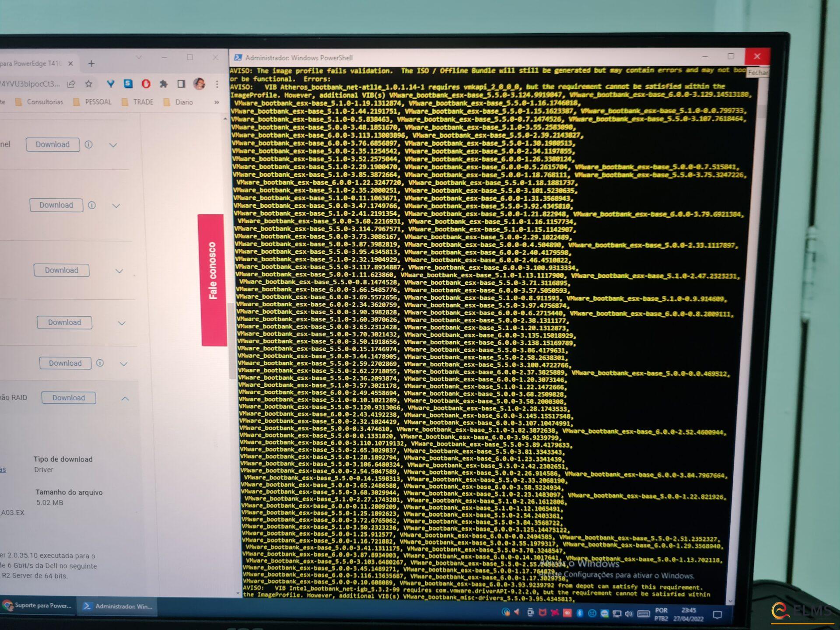The width and height of the screenshot is (840, 630).
Task: Click the first Download button on the page
Action: click(52, 144)
